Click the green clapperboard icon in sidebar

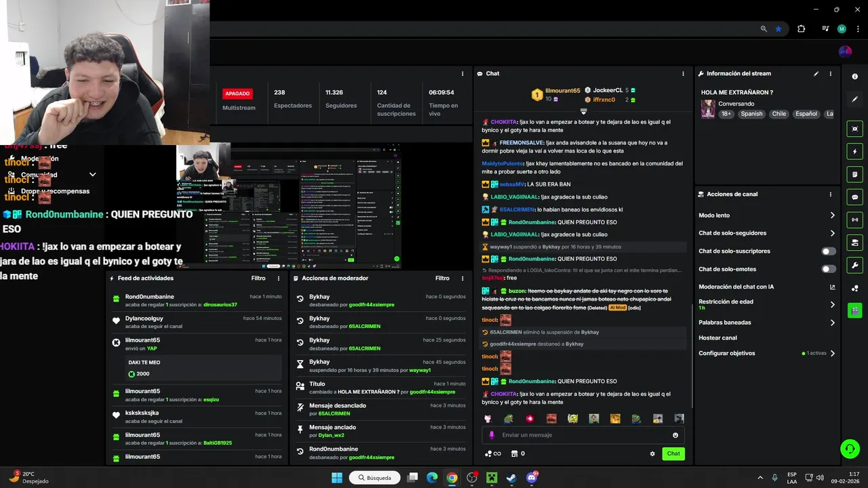coord(854,310)
